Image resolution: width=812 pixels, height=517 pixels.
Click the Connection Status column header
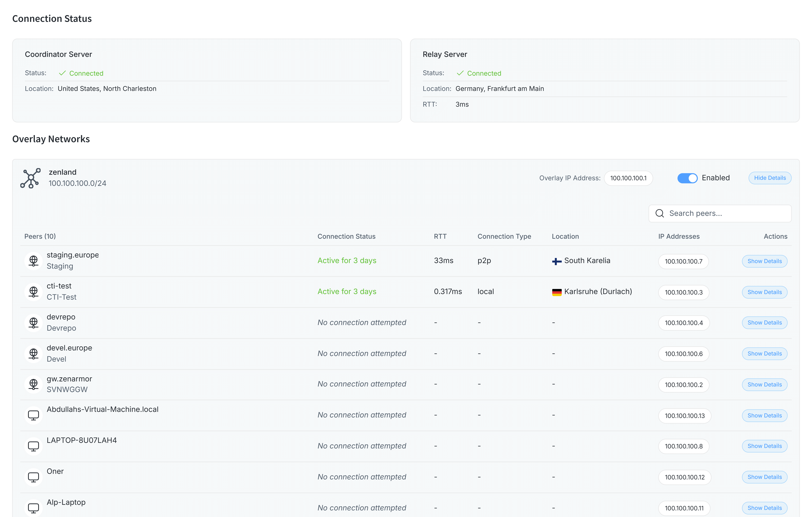[x=346, y=237]
